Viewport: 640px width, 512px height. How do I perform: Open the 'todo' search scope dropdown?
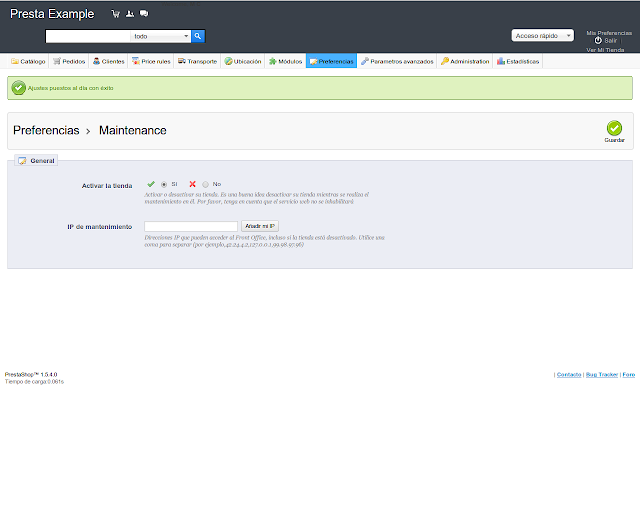click(161, 36)
